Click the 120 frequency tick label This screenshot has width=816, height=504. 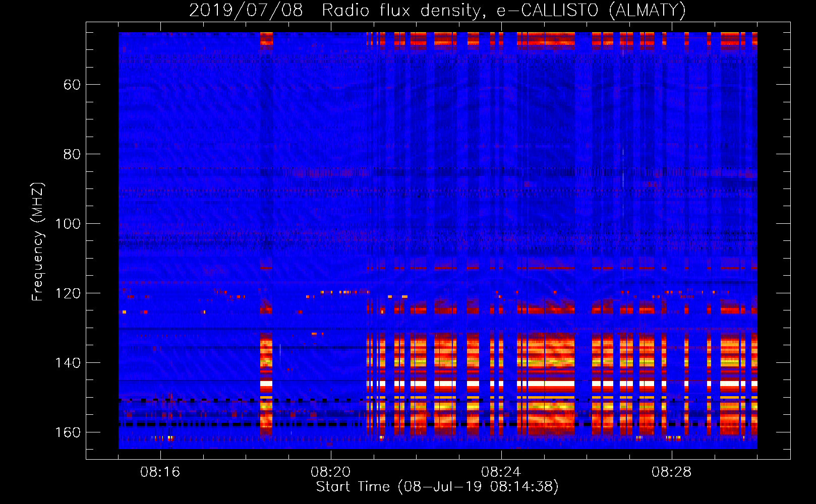[x=68, y=293]
